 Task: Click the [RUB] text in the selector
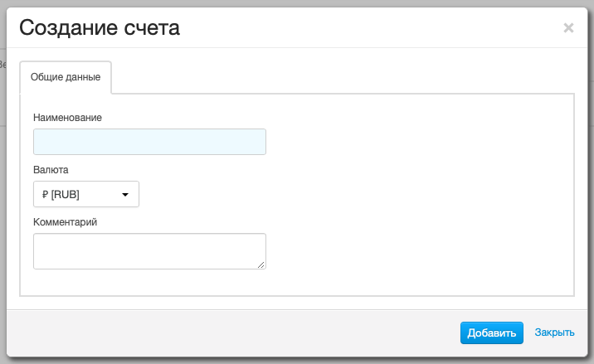click(66, 195)
